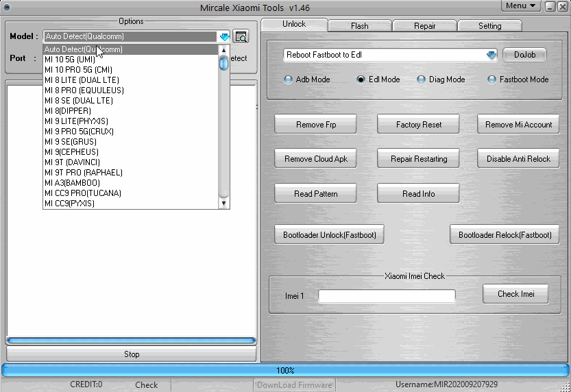
Task: Select Diag Mode radio button
Action: tap(421, 79)
